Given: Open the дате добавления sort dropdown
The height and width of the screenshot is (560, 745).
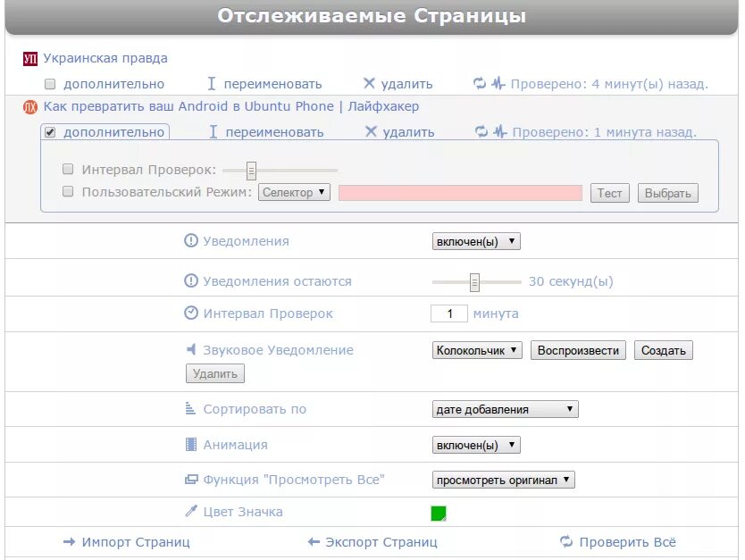Looking at the screenshot, I should pyautogui.click(x=505, y=409).
